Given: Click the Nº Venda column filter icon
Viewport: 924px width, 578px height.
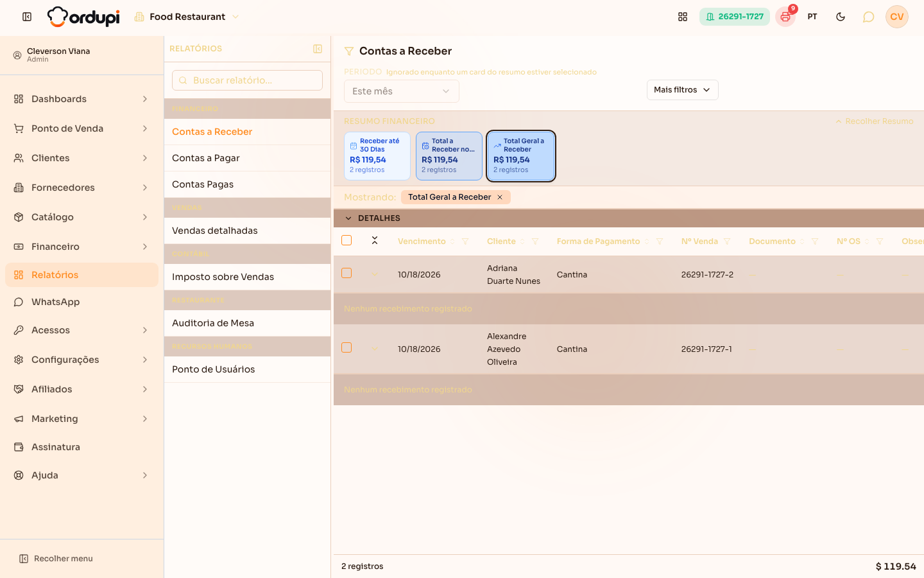Looking at the screenshot, I should pyautogui.click(x=727, y=241).
